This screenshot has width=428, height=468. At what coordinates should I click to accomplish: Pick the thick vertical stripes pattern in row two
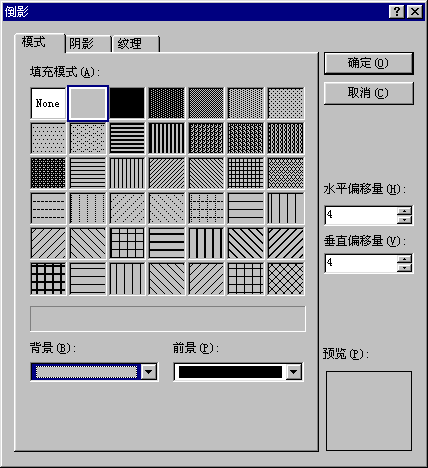(167, 138)
